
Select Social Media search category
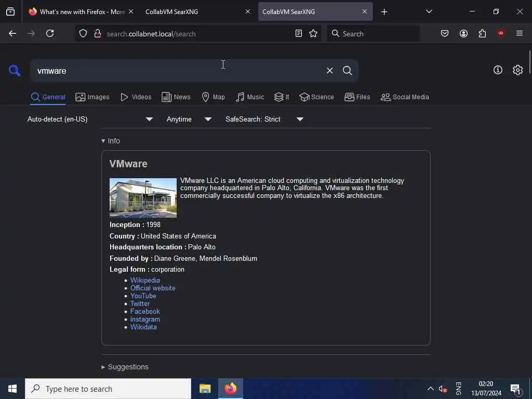click(x=405, y=97)
